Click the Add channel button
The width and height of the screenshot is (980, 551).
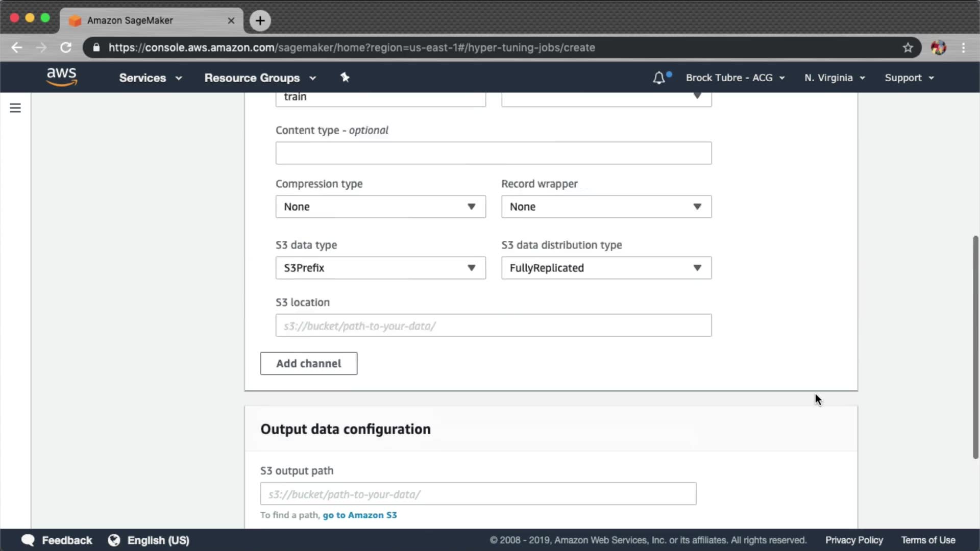[x=308, y=363]
